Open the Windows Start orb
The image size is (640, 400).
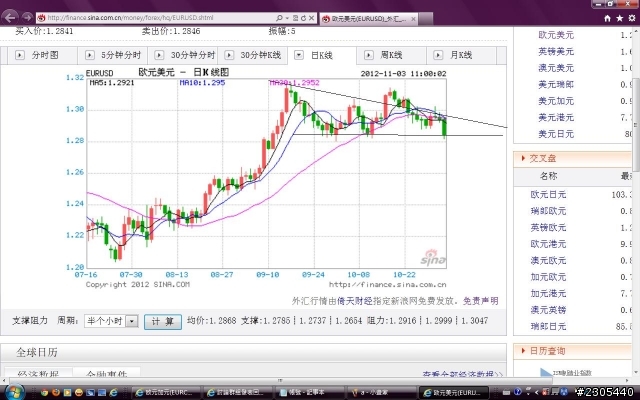(13, 393)
